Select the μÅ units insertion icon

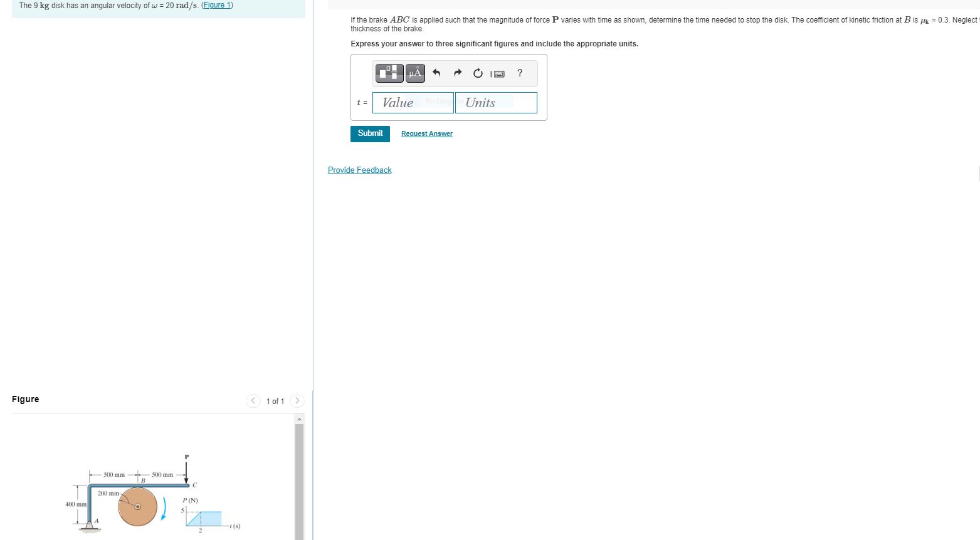[x=414, y=73]
